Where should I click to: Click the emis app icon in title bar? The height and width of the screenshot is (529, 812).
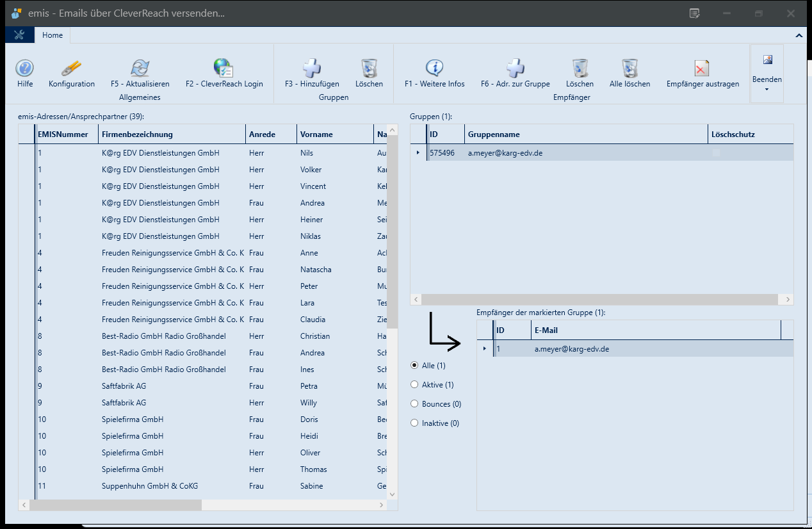pyautogui.click(x=17, y=13)
